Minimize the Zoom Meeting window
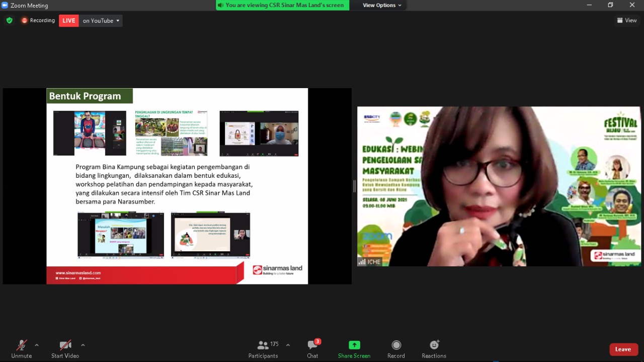 589,5
